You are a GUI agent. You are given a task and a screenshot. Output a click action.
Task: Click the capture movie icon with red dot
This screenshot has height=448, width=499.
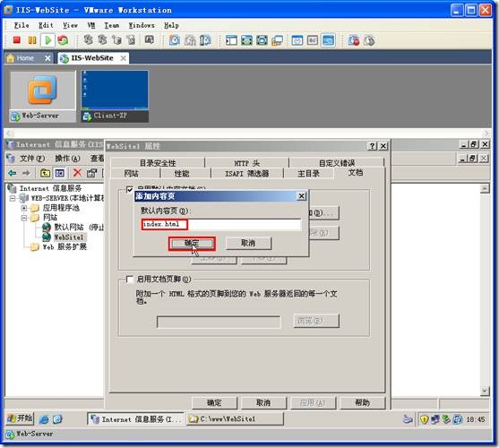tap(354, 40)
